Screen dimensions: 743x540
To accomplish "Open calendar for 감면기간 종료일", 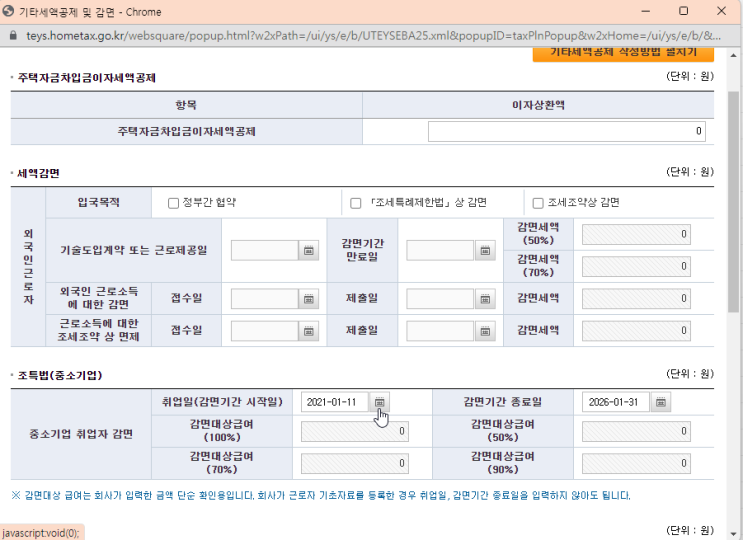I will [661, 402].
